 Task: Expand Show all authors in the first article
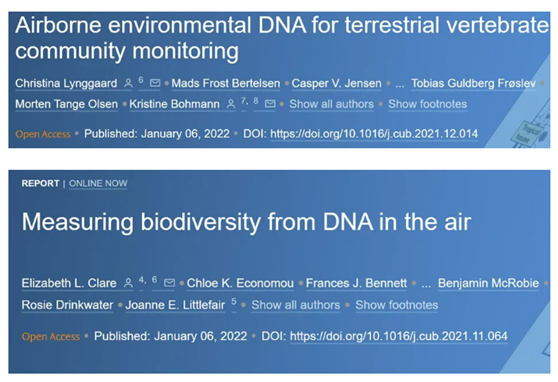click(x=331, y=104)
